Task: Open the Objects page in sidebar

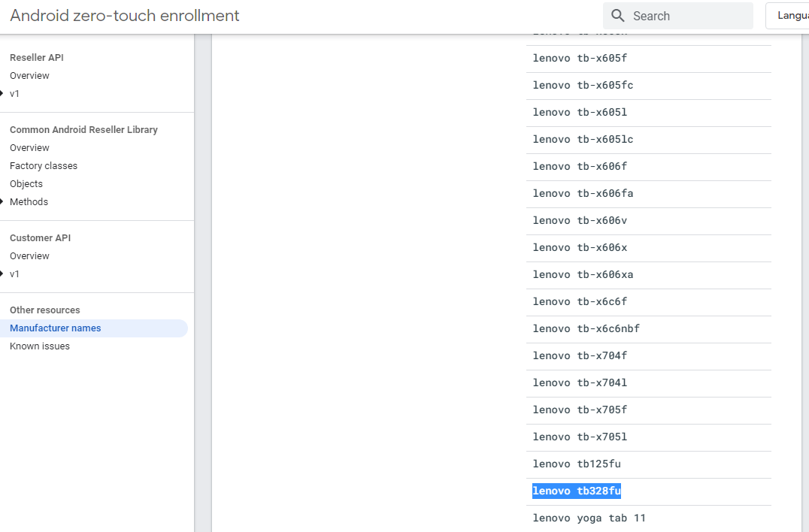Action: [x=26, y=184]
